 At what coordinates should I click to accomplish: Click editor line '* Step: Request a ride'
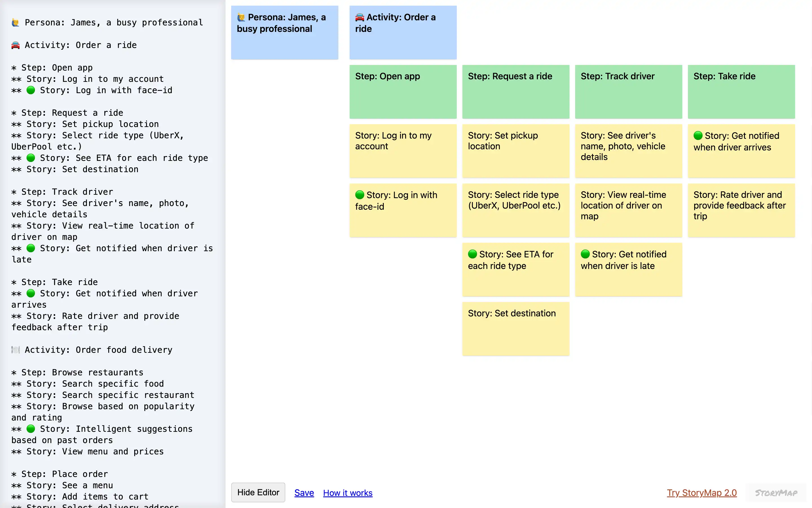click(x=67, y=113)
